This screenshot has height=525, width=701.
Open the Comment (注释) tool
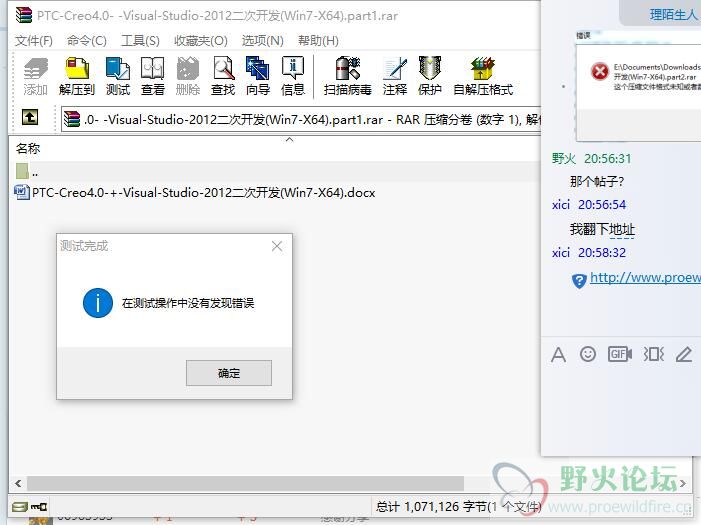pos(395,76)
